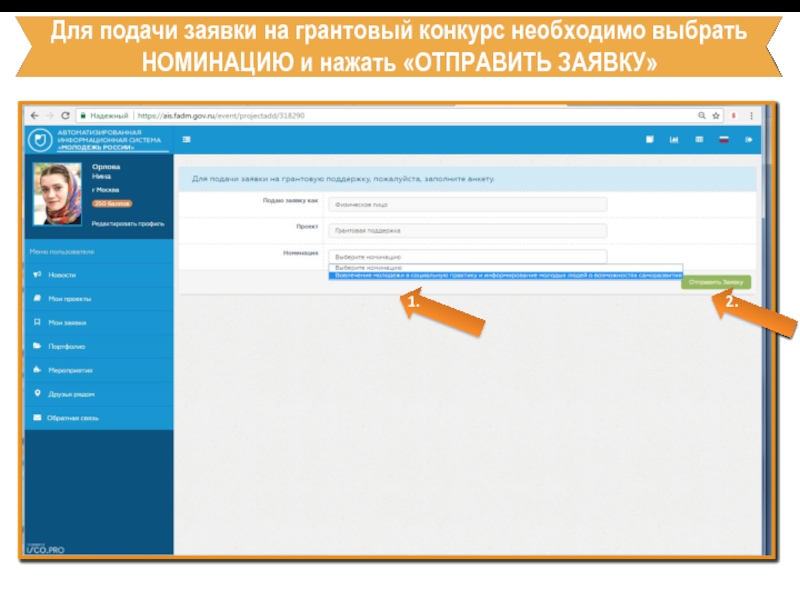Click the Редактировать профиль link
Image resolution: width=800 pixels, height=600 pixels.
(126, 224)
